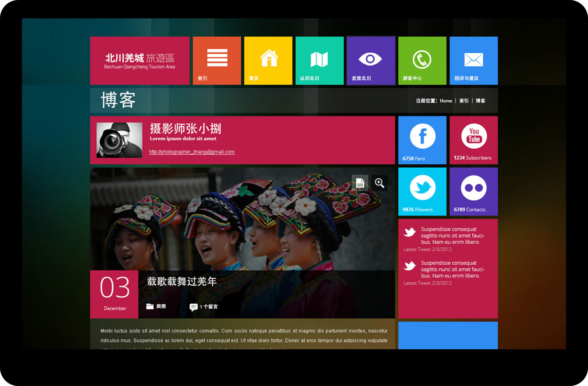Select 索引 in the breadcrumb trail
Screen dimensions: 588x386
click(464, 101)
